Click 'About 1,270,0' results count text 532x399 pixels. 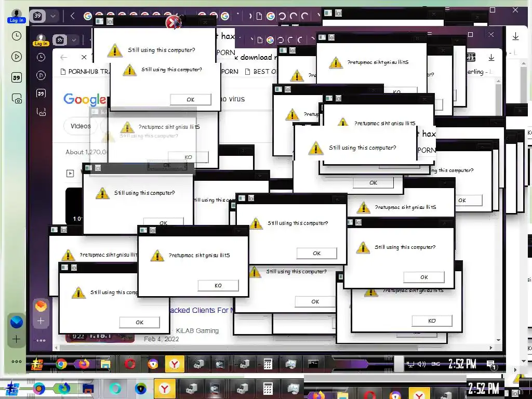click(x=87, y=152)
